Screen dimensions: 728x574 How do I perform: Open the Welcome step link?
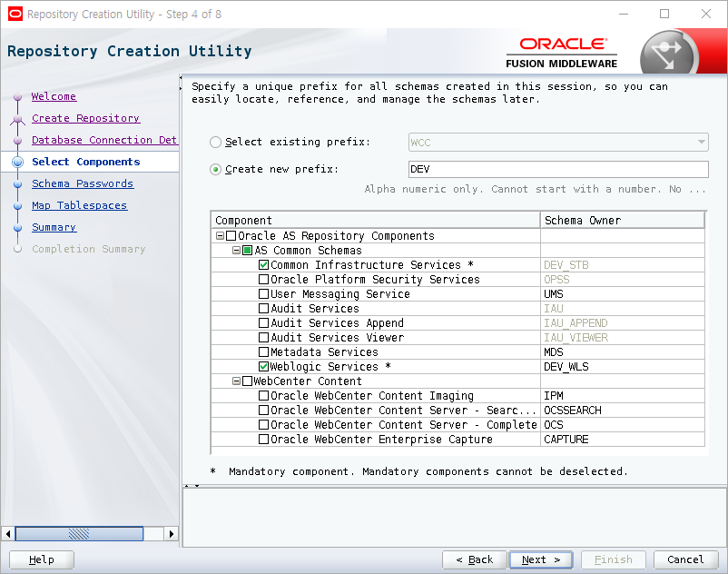click(x=54, y=96)
